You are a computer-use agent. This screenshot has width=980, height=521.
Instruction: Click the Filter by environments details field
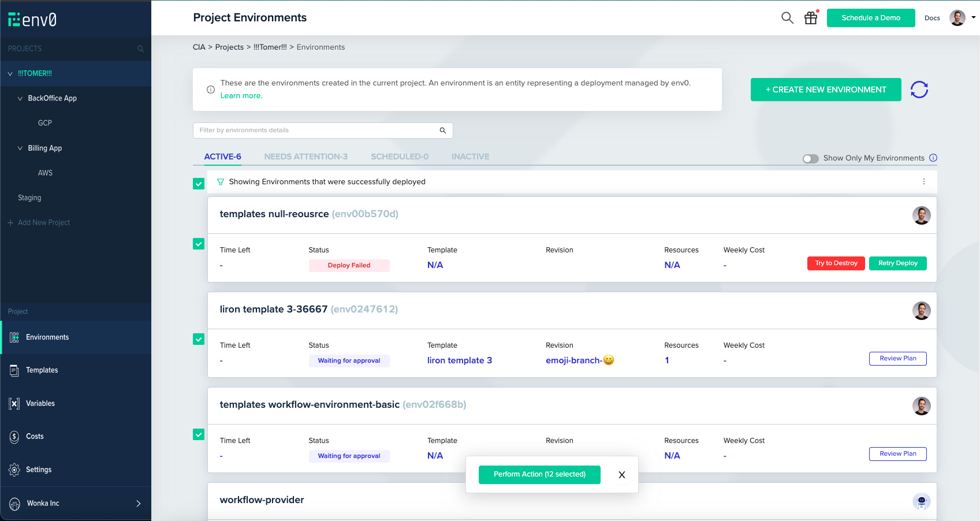click(318, 131)
